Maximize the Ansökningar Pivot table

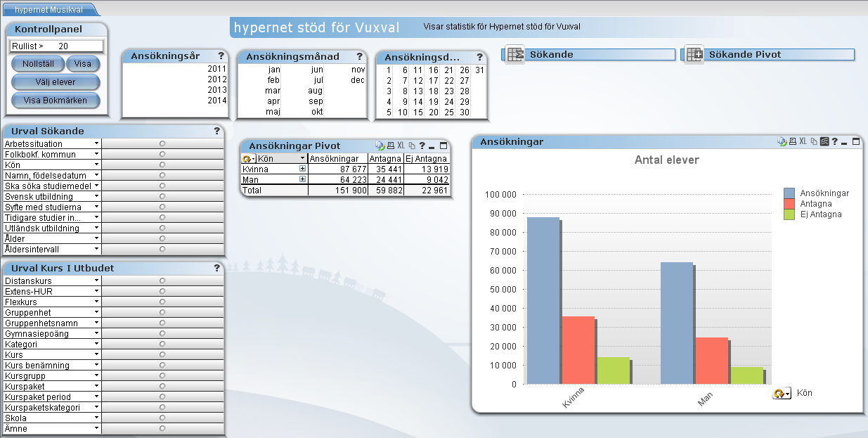pos(443,146)
